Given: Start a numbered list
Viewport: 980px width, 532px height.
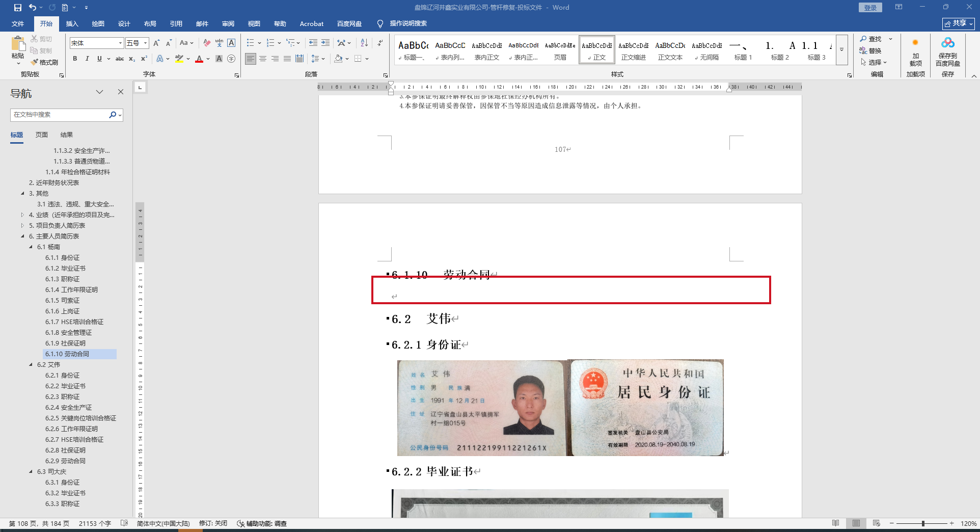Looking at the screenshot, I should (270, 43).
